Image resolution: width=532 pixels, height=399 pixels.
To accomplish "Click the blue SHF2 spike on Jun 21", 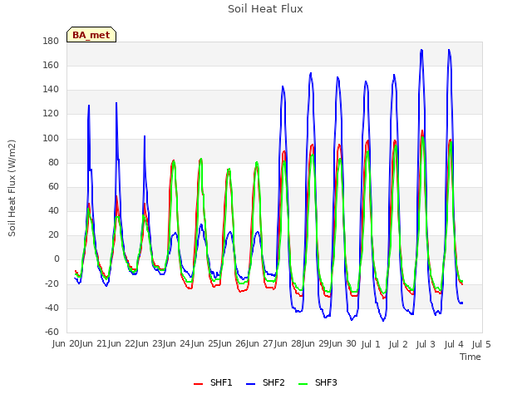I will pos(116,103).
